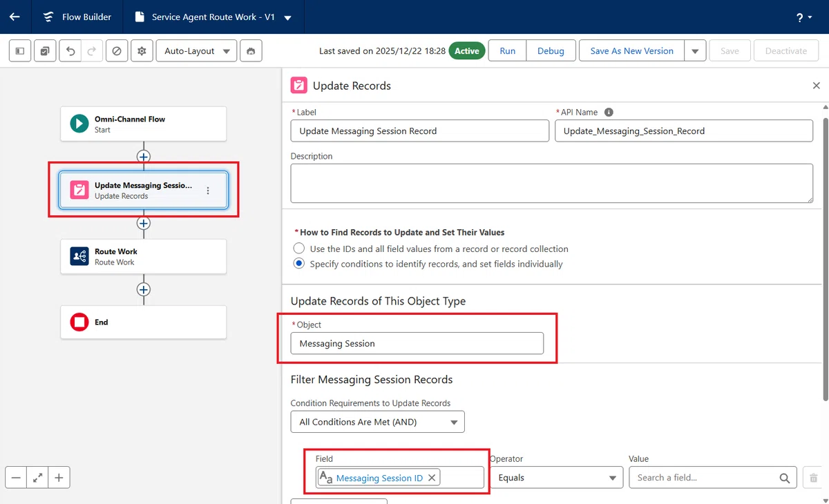This screenshot has width=829, height=504.
Task: Add element below Route Work node
Action: point(143,289)
